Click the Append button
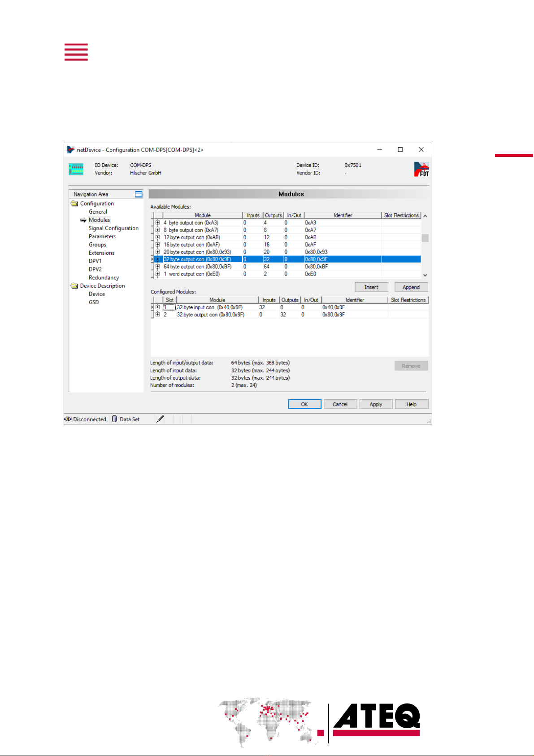 (411, 287)
